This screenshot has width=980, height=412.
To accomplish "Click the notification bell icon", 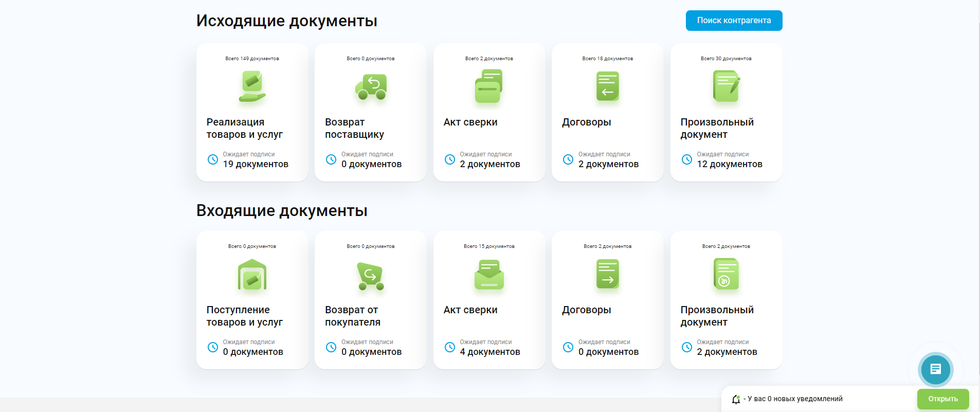I will click(736, 399).
